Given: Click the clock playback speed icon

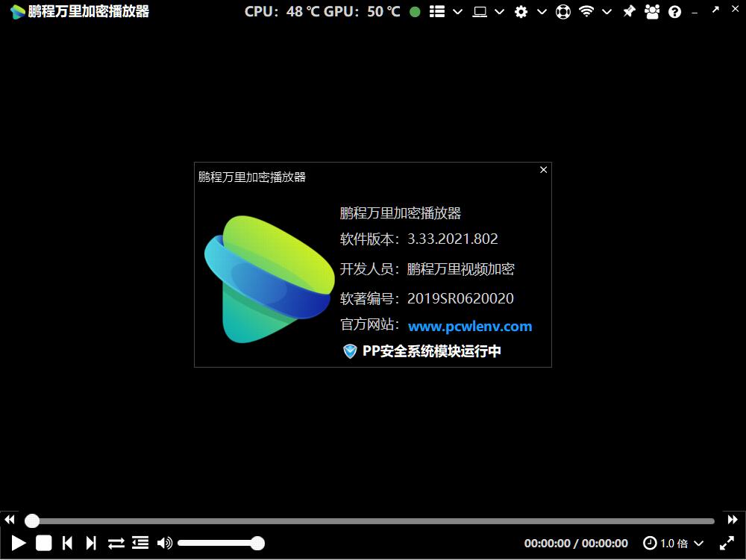Looking at the screenshot, I should (650, 543).
